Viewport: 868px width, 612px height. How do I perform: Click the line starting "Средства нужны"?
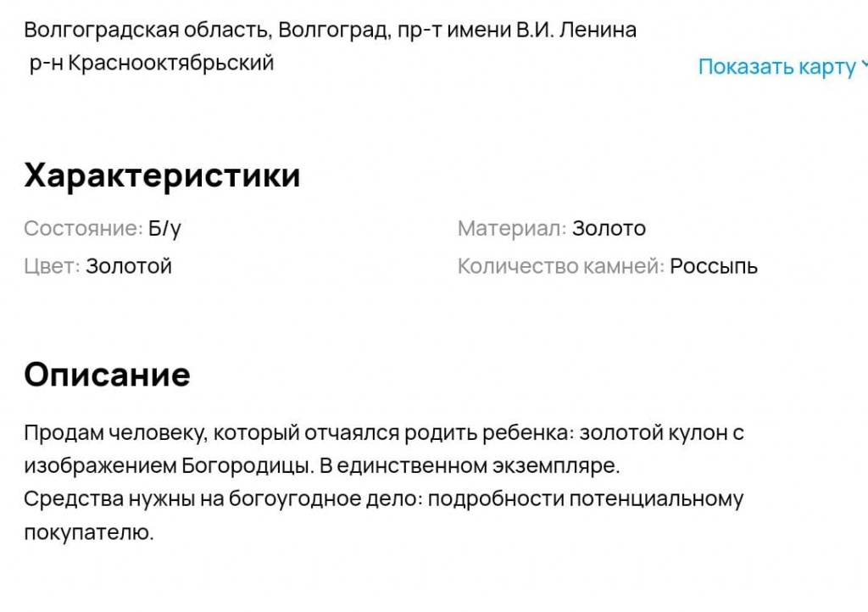point(384,499)
